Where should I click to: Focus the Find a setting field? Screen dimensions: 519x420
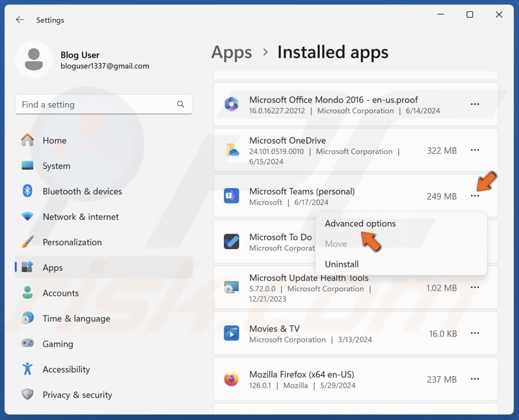tap(104, 105)
